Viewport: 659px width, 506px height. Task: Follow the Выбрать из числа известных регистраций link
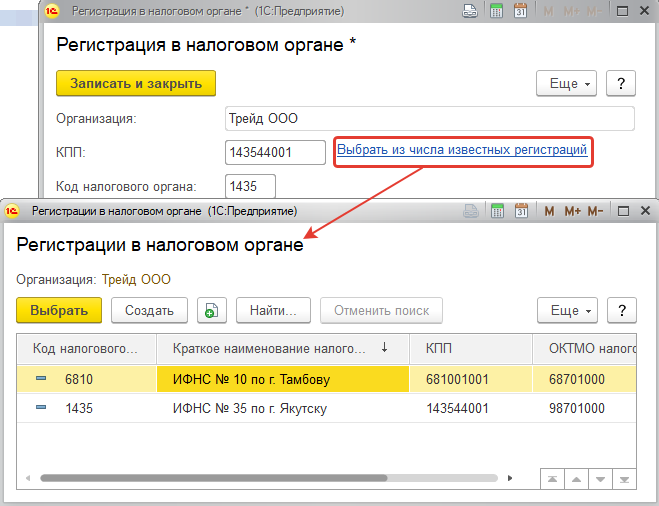tap(462, 151)
